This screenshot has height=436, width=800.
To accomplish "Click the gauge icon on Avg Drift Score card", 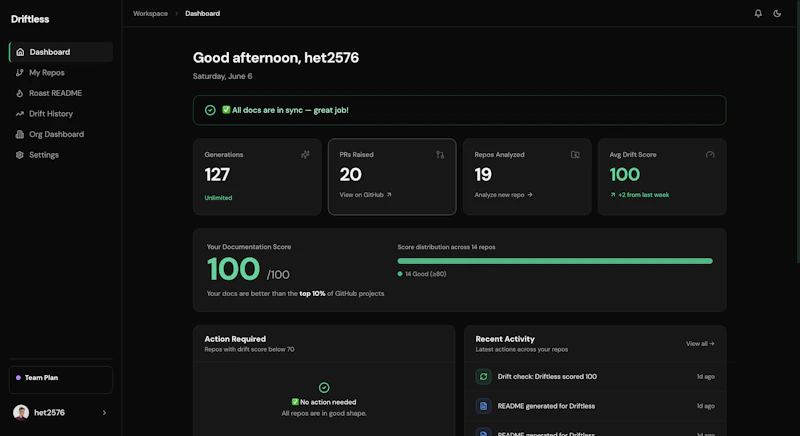I will pyautogui.click(x=710, y=155).
